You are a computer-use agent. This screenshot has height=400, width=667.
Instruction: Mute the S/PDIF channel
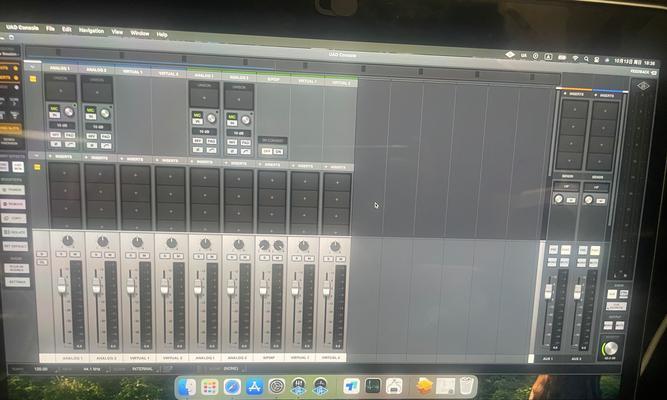(x=277, y=258)
